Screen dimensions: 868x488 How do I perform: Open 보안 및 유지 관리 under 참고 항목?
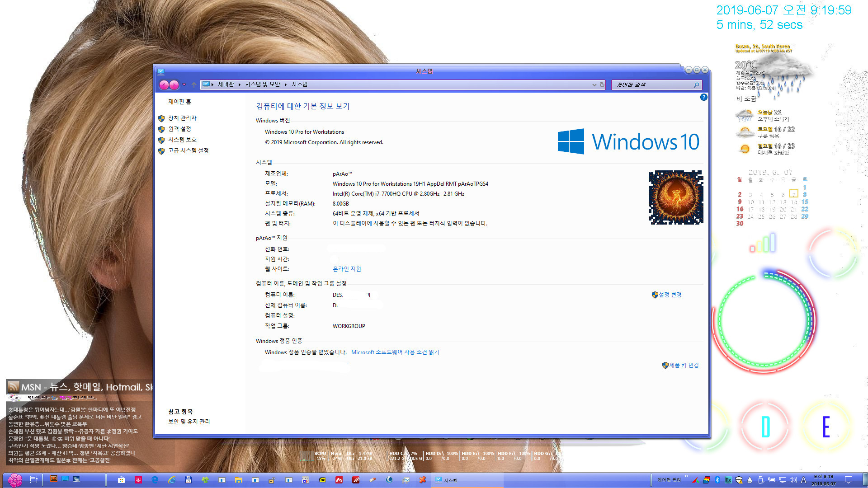tap(189, 422)
